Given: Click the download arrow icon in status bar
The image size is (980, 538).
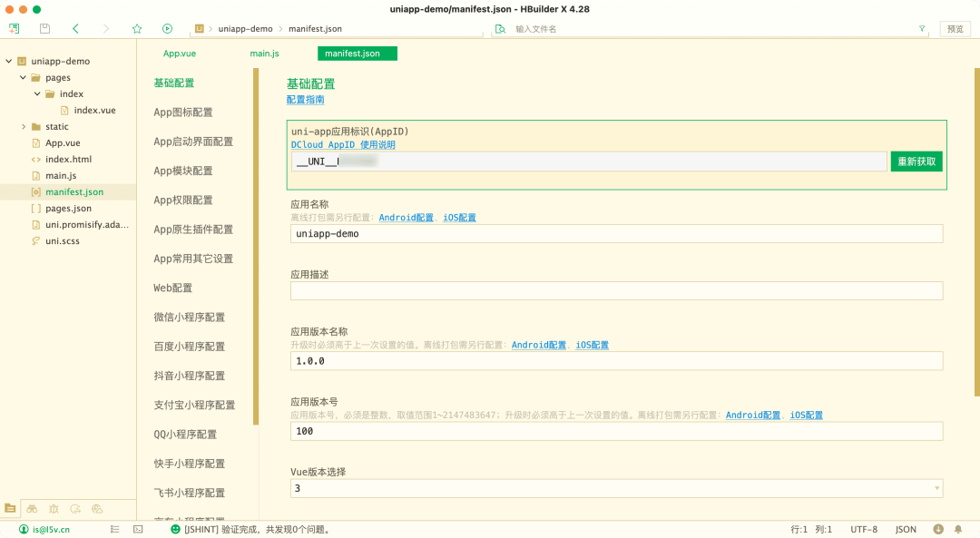Looking at the screenshot, I should (x=938, y=529).
